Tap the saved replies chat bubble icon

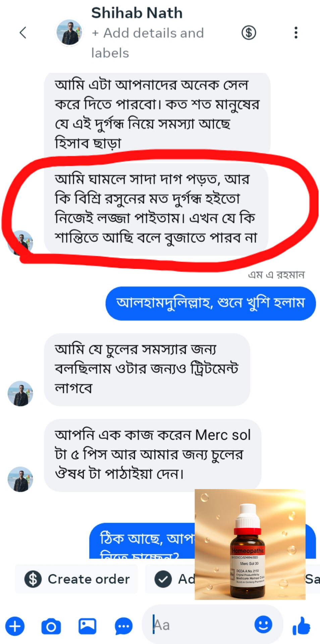click(x=123, y=626)
